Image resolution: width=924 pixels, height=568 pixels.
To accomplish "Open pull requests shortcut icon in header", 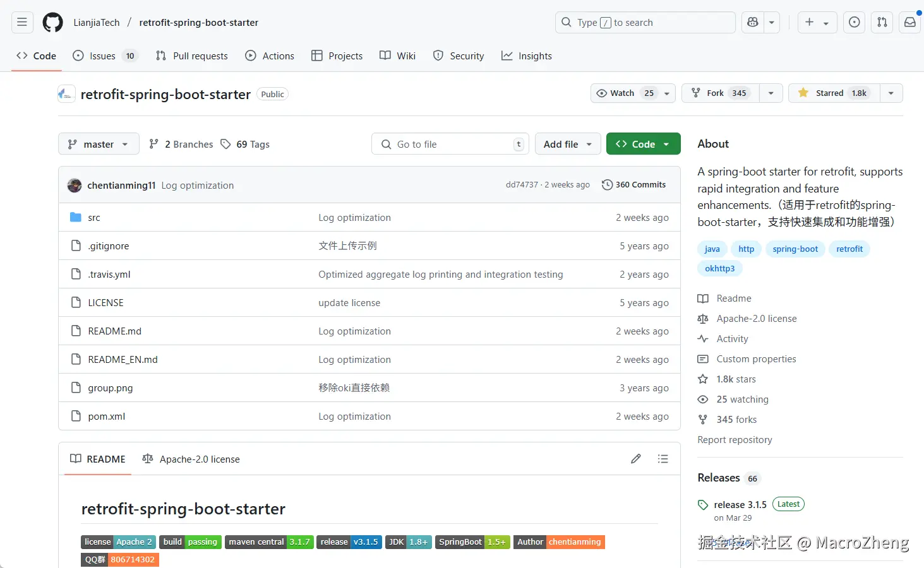I will (x=882, y=22).
